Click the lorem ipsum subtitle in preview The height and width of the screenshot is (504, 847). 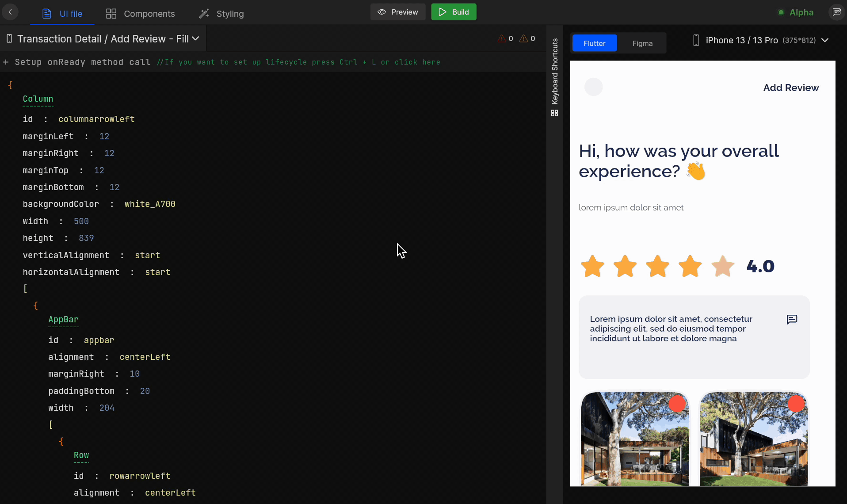[x=631, y=207]
